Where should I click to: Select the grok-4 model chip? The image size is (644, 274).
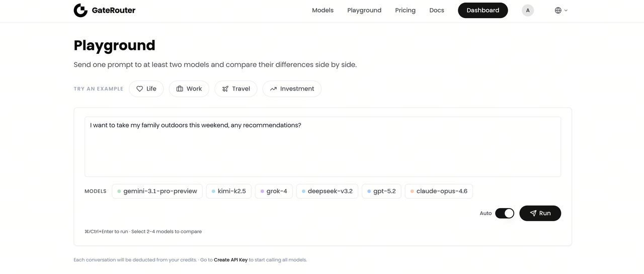pyautogui.click(x=274, y=192)
